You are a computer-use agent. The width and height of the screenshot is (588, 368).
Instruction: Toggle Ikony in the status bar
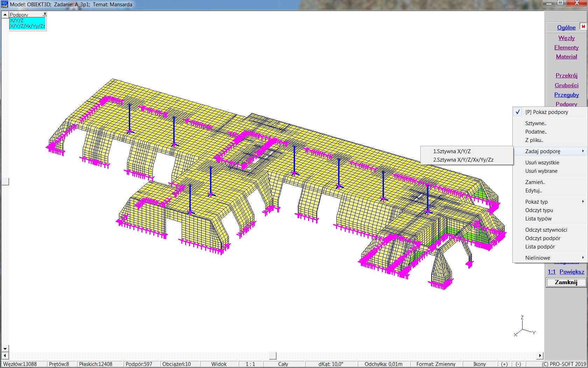tap(479, 364)
